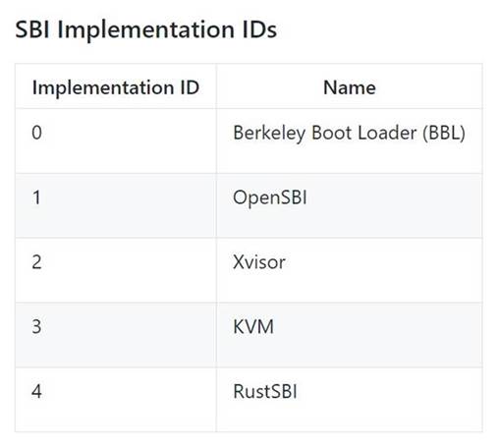Select the RustSBI name cell
This screenshot has width=499, height=448.
click(350, 400)
